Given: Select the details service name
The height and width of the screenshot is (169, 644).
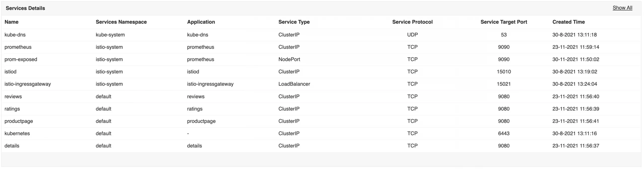Looking at the screenshot, I should (12, 146).
